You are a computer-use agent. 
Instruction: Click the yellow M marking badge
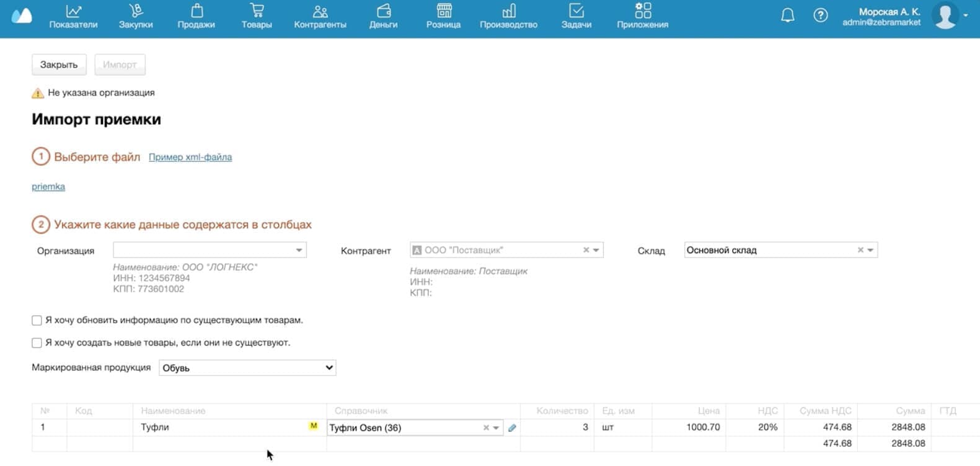(314, 426)
